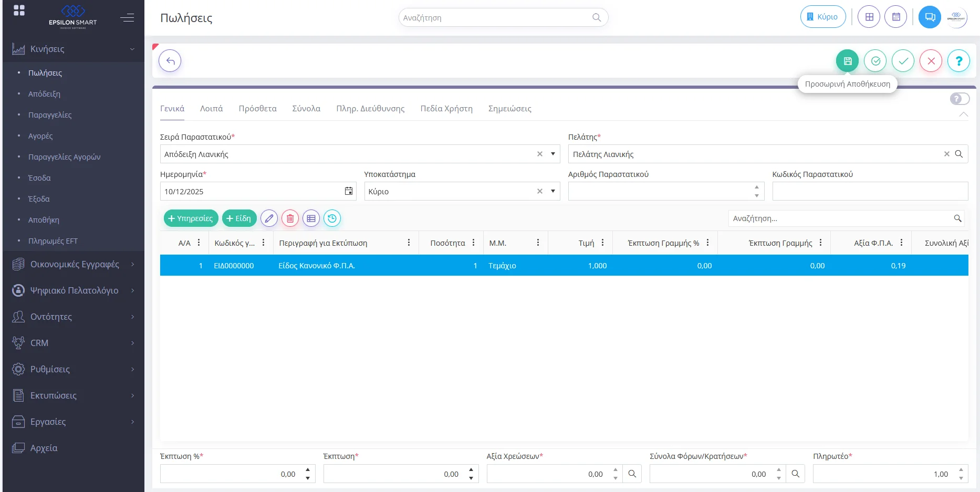Open Σειρά Παραστατικού dropdown arrow
Image resolution: width=980 pixels, height=492 pixels.
pyautogui.click(x=553, y=154)
